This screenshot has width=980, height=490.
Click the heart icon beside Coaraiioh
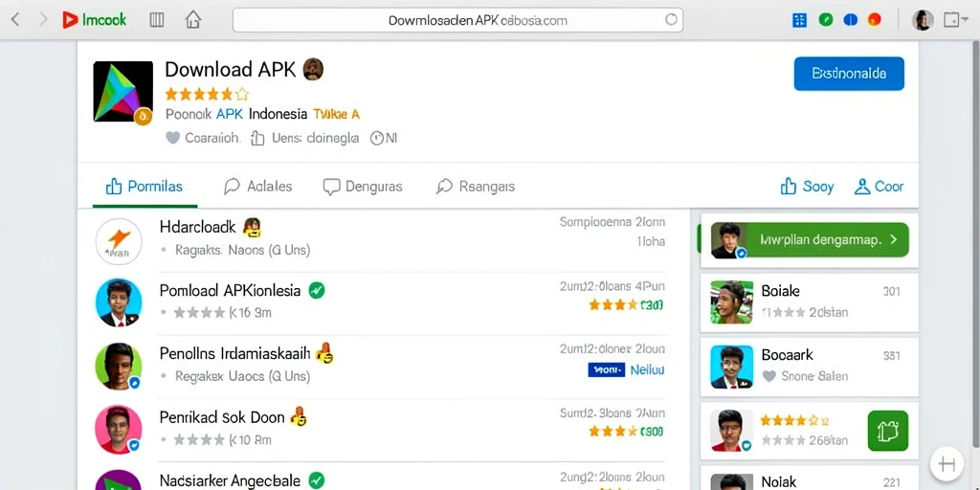pos(173,138)
